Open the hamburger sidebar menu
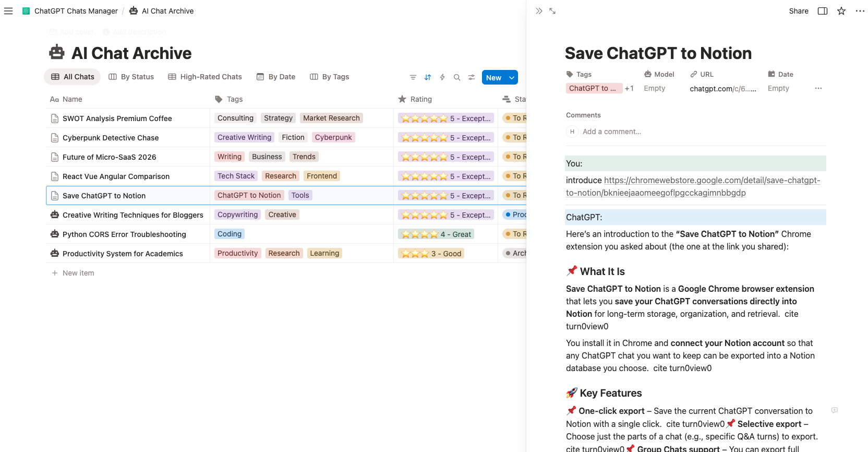This screenshot has width=868, height=452. pyautogui.click(x=8, y=11)
